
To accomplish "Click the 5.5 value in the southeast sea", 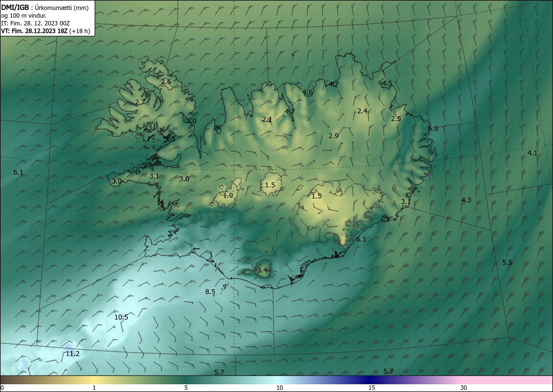I will (x=507, y=262).
